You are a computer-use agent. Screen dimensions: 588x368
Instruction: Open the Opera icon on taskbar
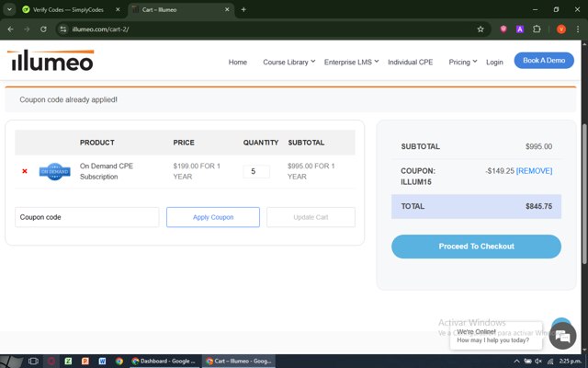[x=51, y=362]
